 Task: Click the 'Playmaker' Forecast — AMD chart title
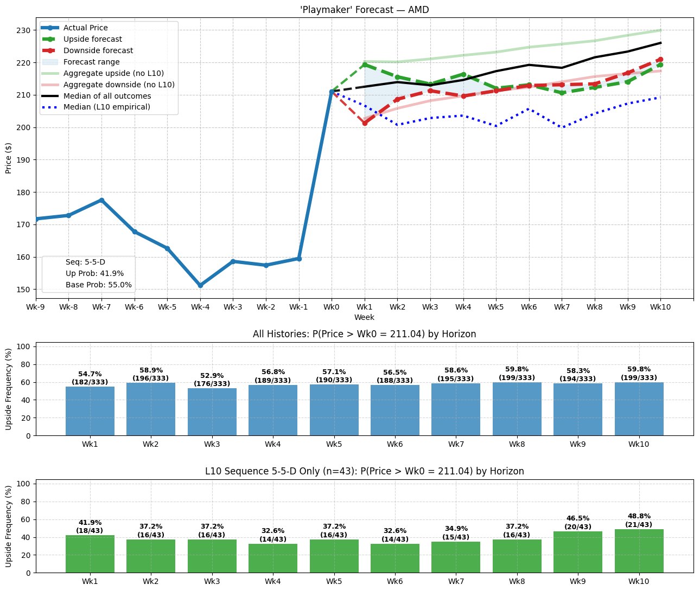[364, 10]
